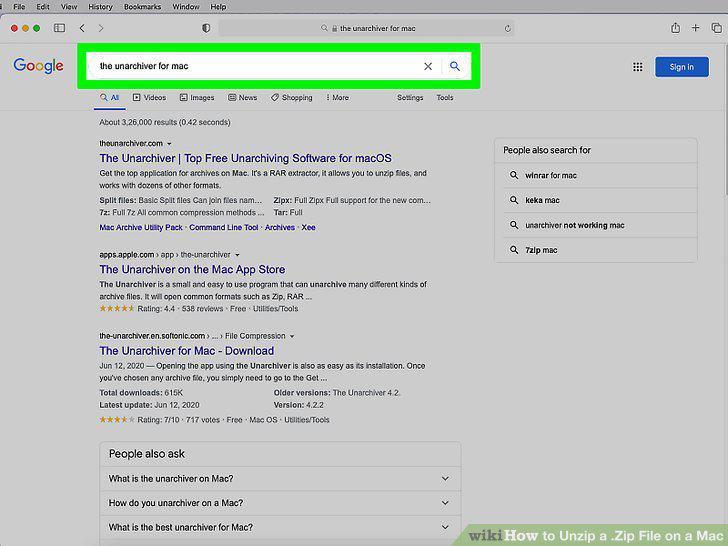Open the History menu
728x546 pixels.
[x=100, y=6]
